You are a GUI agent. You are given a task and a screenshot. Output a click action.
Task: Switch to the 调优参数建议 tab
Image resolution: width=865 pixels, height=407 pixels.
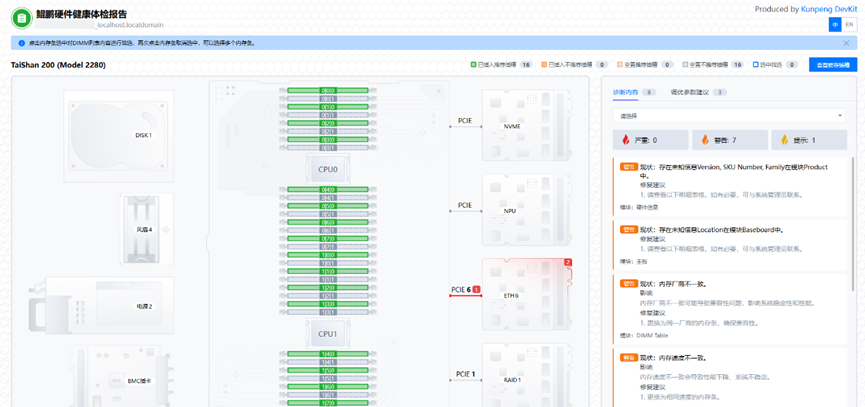pos(690,92)
